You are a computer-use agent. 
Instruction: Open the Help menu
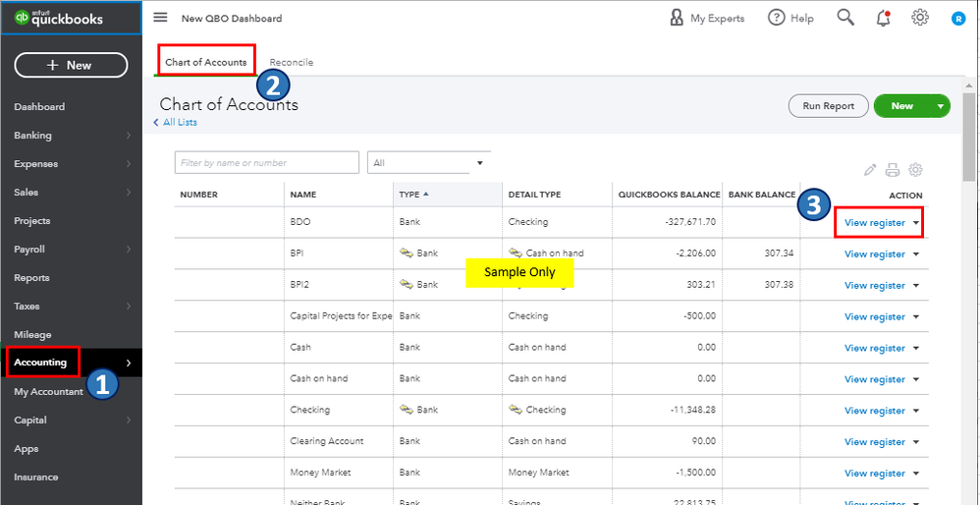click(x=790, y=18)
